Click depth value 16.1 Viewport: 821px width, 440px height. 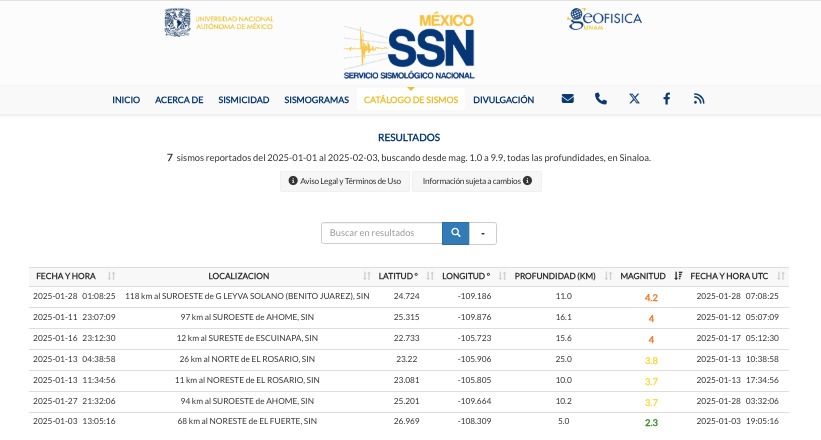(563, 317)
